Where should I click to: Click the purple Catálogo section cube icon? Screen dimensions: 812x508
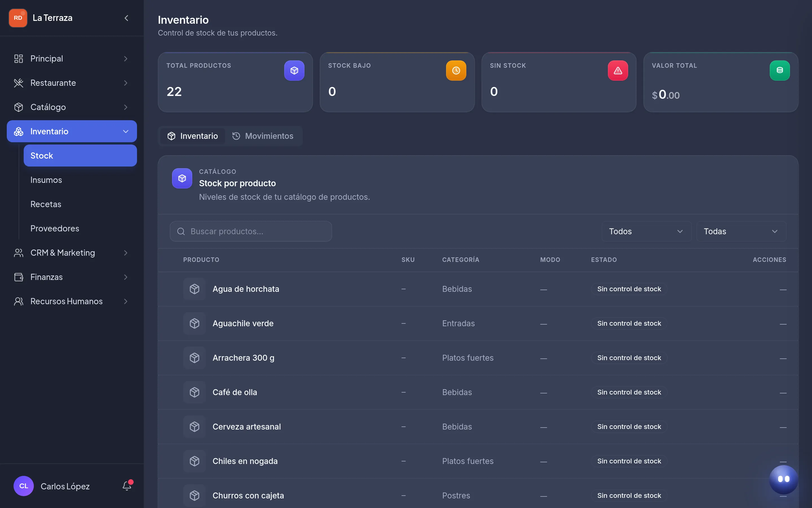[182, 178]
